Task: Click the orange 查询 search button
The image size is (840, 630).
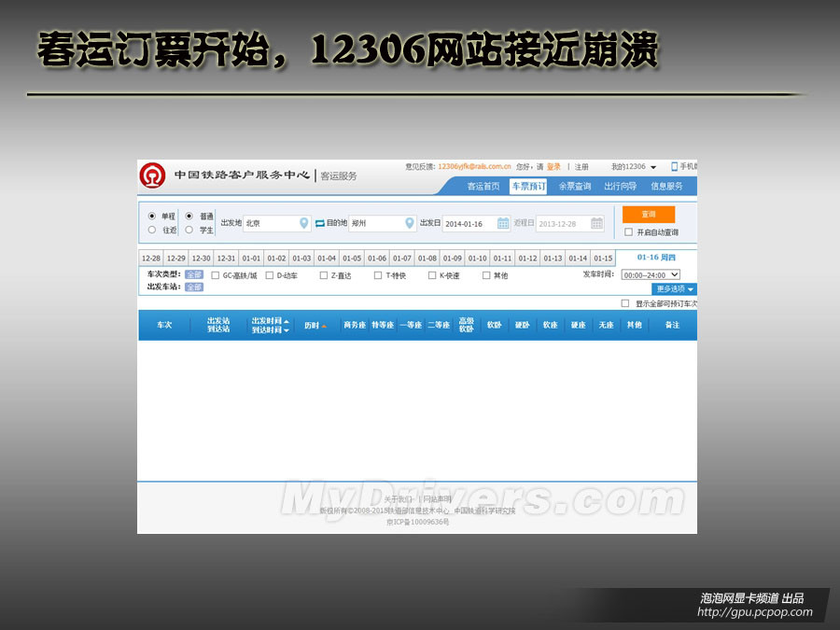Action: (649, 214)
